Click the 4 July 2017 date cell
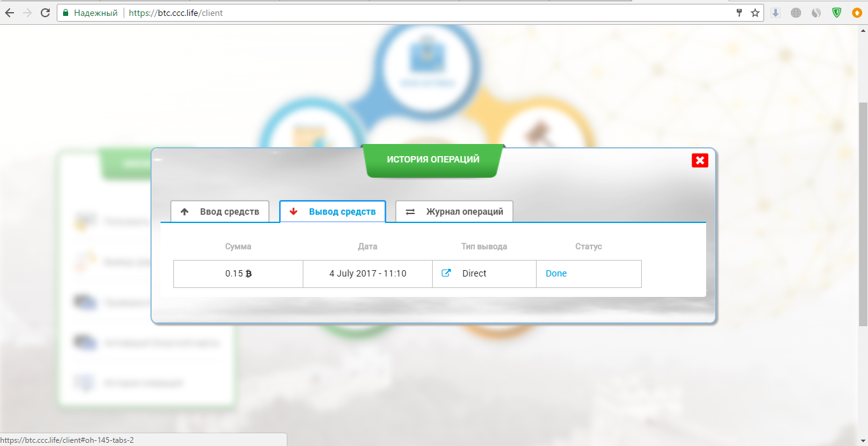The image size is (868, 446). pyautogui.click(x=368, y=273)
